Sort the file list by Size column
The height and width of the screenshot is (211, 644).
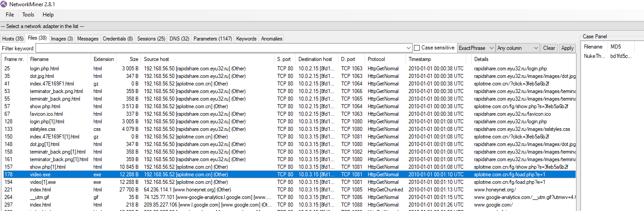pyautogui.click(x=134, y=59)
